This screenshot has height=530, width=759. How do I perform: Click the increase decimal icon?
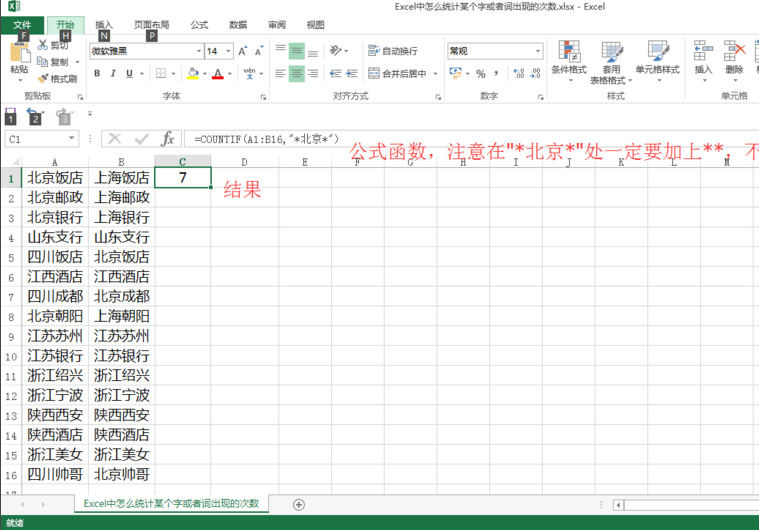click(519, 74)
